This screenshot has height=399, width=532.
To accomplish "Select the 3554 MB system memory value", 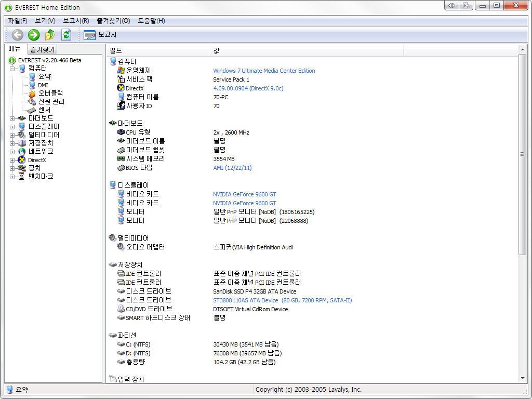I will click(x=223, y=159).
